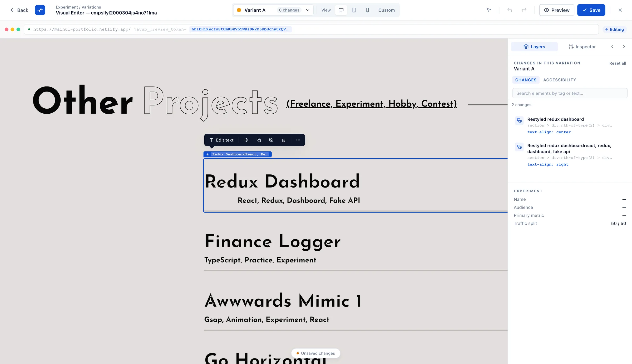The image size is (632, 364).
Task: Click the Redux Dashboard heading
Action: (282, 181)
